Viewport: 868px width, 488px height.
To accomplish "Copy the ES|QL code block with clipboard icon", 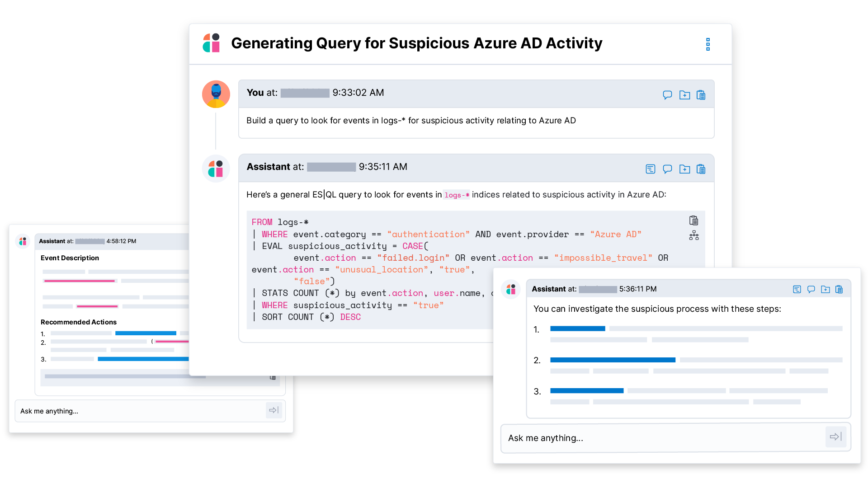I will point(693,221).
